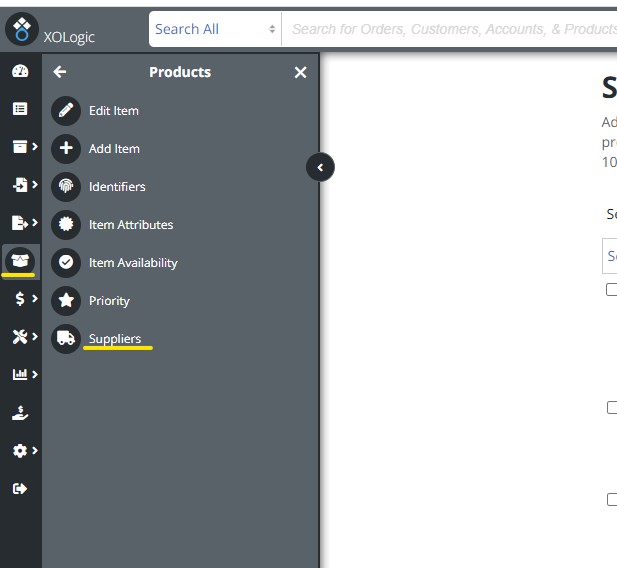Select the Item Attributes menu entry
617x568 pixels.
(x=131, y=225)
